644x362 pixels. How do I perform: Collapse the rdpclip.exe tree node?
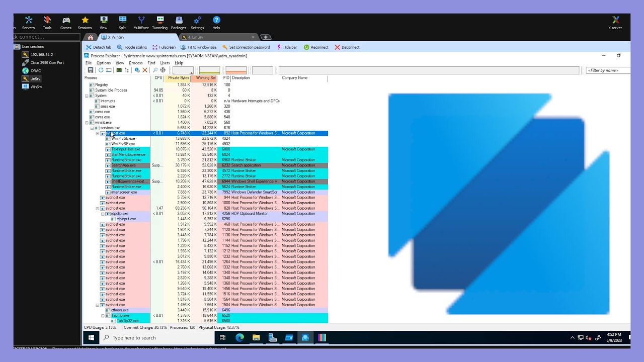click(x=103, y=214)
